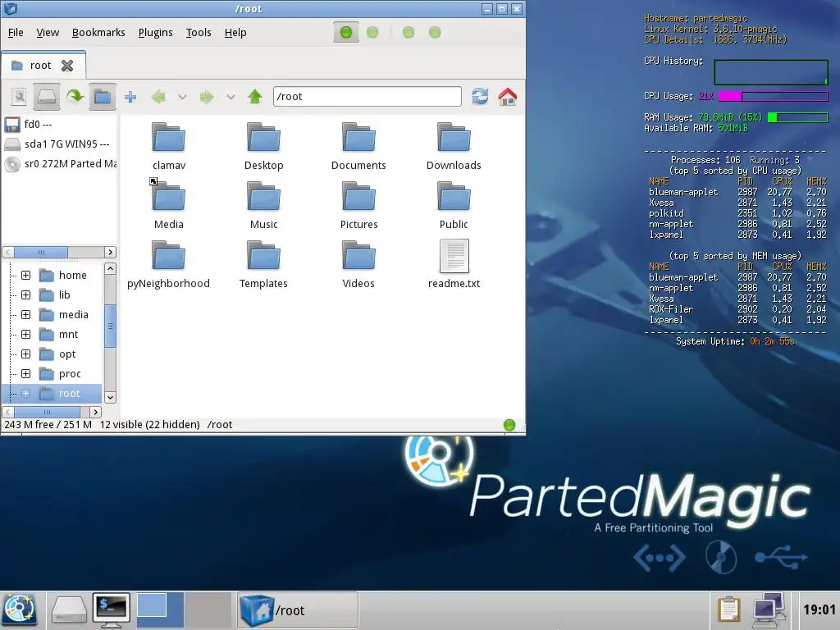Click the directory tree vertical scrollbar thumb
The image size is (840, 630).
click(111, 326)
